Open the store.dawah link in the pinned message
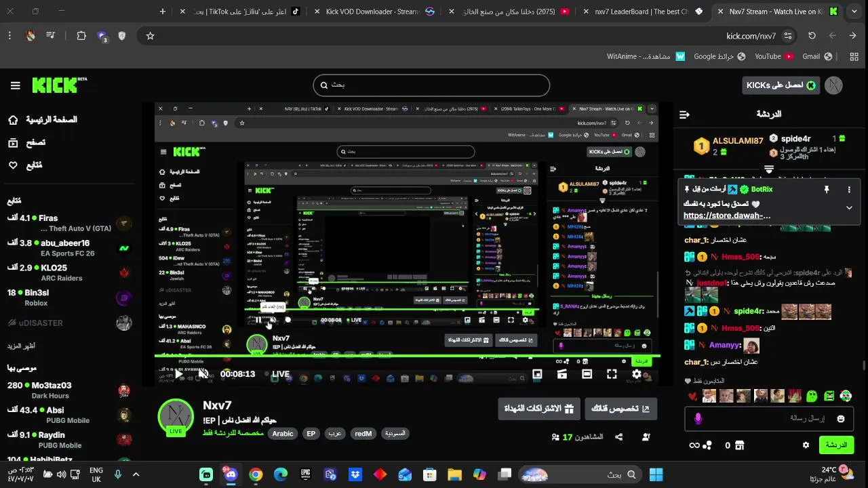This screenshot has height=488, width=868. point(727,216)
